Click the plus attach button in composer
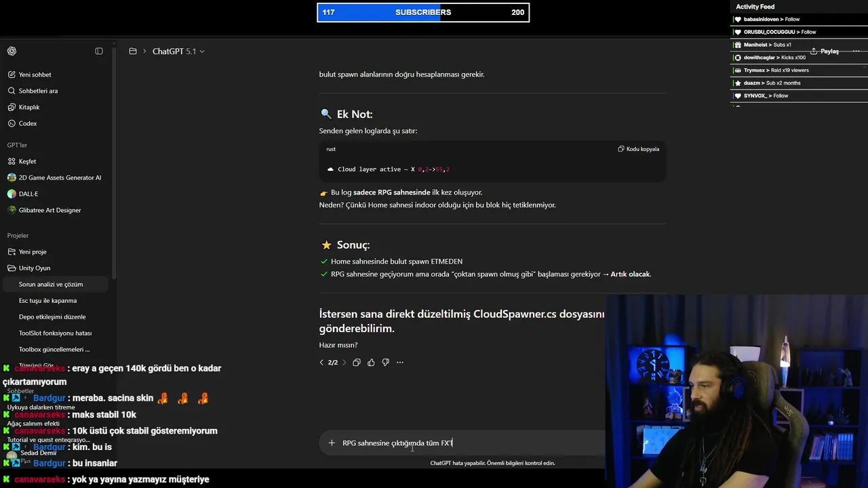The image size is (868, 488). click(x=332, y=443)
